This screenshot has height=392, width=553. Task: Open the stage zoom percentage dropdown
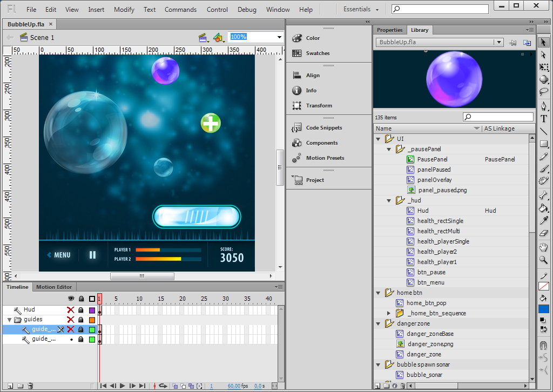(279, 37)
